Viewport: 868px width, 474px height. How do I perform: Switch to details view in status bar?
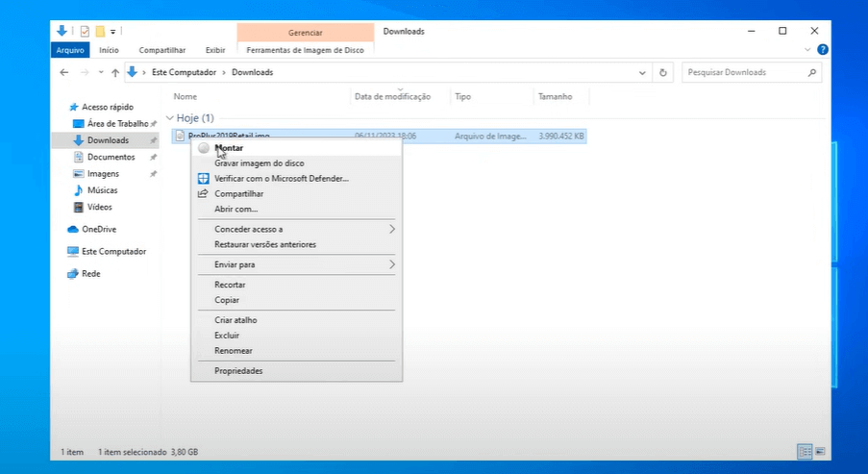(803, 451)
